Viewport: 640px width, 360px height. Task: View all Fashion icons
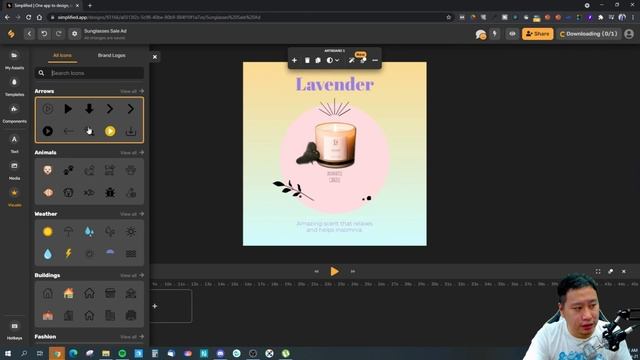click(132, 337)
